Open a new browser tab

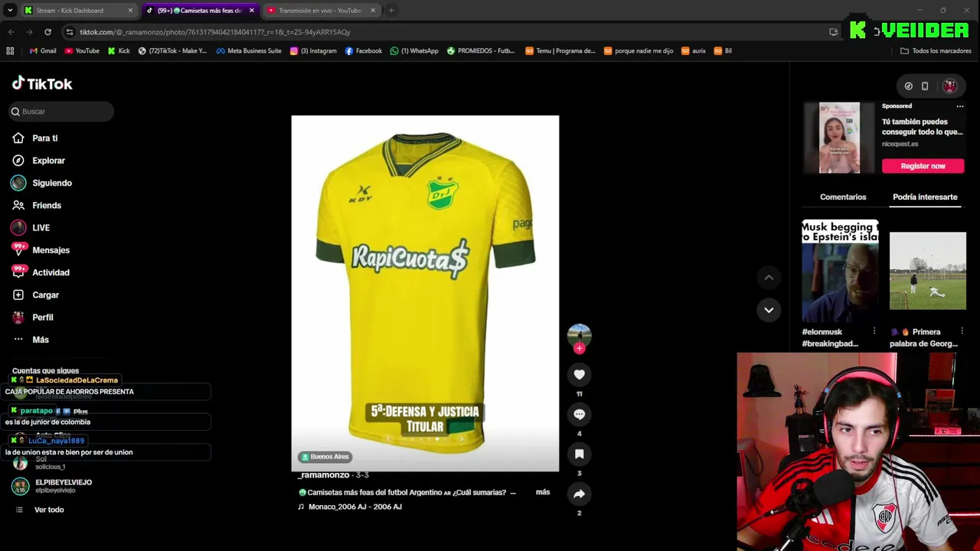tap(391, 11)
